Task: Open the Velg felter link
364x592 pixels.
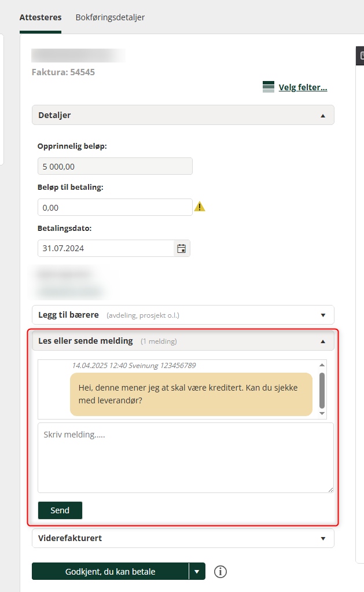Action: coord(303,87)
